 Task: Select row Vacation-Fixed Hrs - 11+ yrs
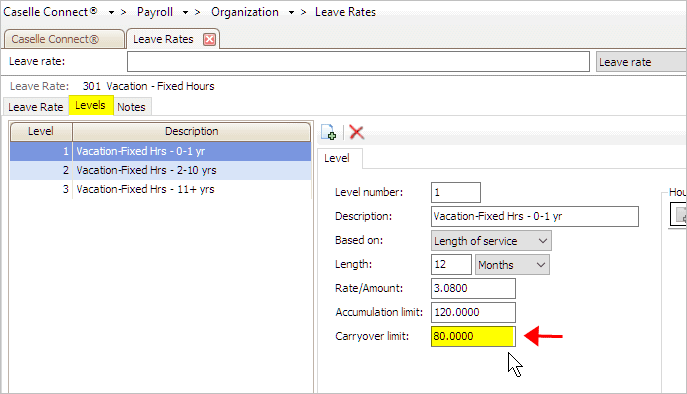click(160, 189)
